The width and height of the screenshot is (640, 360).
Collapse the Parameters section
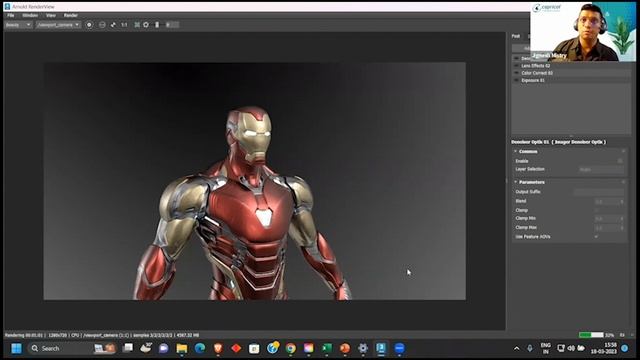point(516,182)
